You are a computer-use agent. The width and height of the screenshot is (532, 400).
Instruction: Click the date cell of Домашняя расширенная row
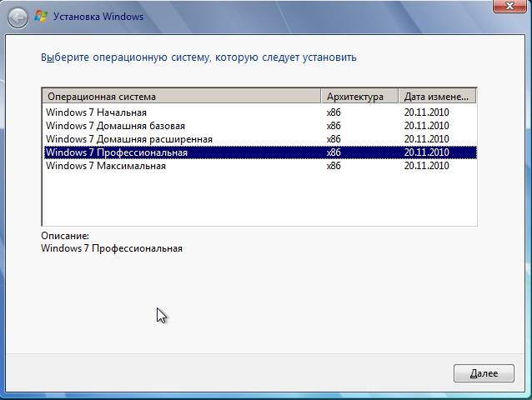(426, 139)
